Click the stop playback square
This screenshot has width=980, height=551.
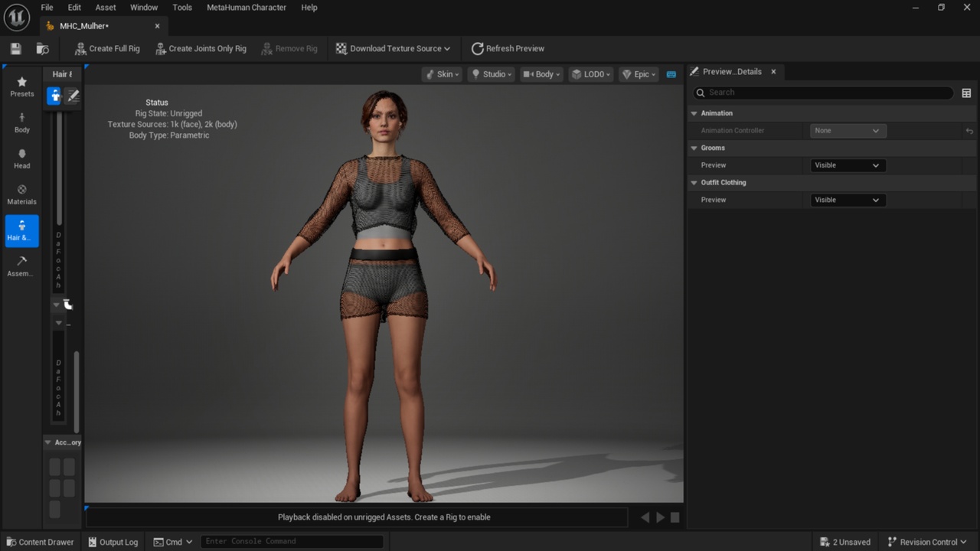pos(675,517)
